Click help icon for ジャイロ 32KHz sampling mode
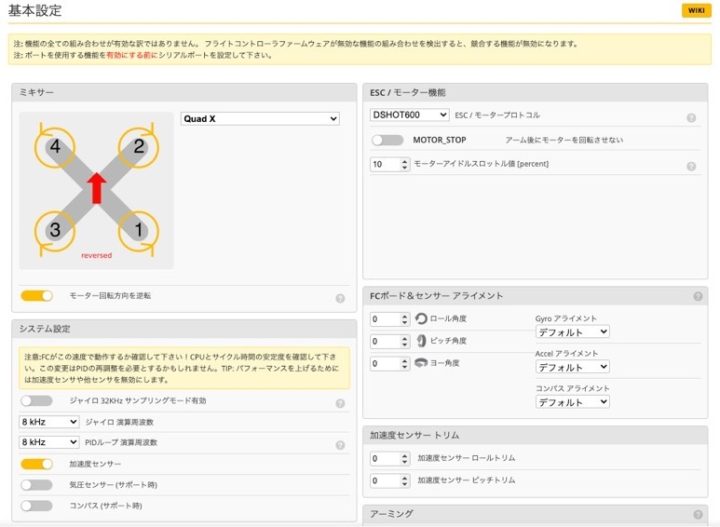The height and width of the screenshot is (527, 720). point(340,403)
